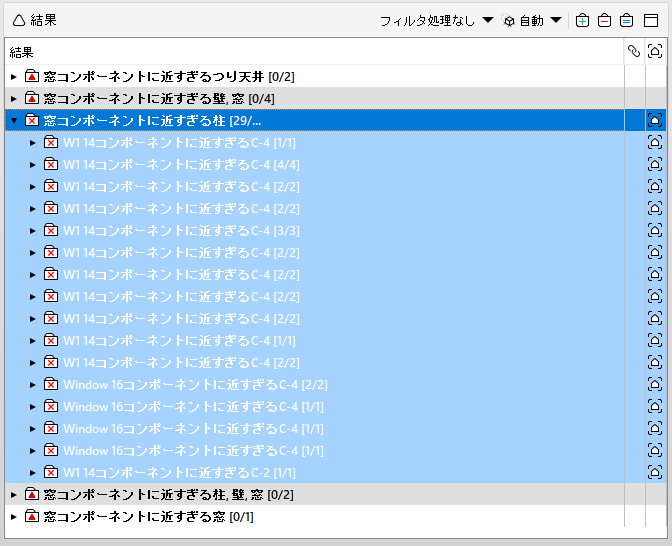Viewport: 672px width, 546px height.
Task: Click the folder icon of C-2 [1/1] row
Action: (51, 472)
